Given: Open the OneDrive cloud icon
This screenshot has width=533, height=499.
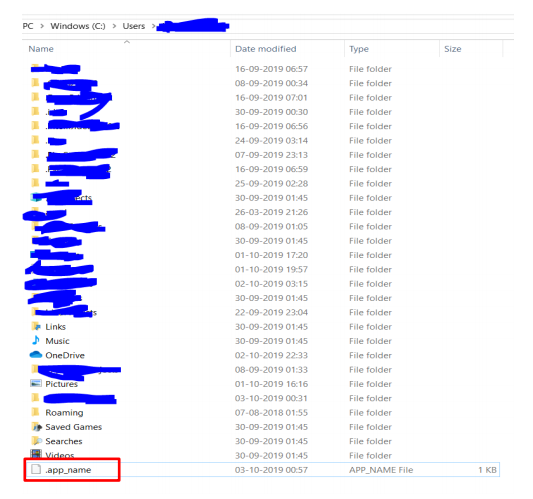Looking at the screenshot, I should 36,355.
